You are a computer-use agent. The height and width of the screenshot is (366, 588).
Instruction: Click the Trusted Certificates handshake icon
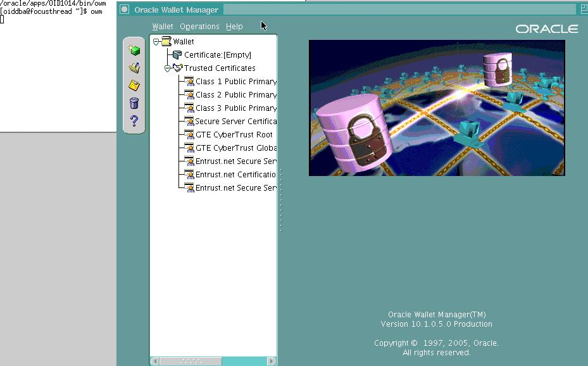coord(178,68)
